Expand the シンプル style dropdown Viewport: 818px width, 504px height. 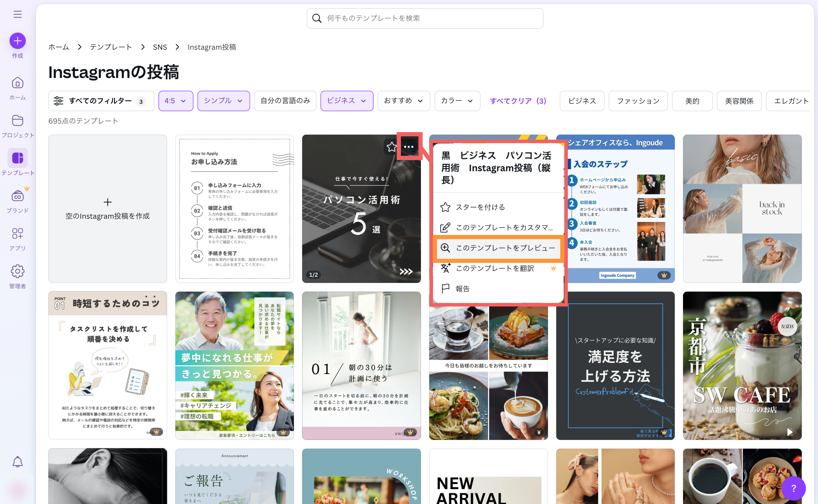224,101
